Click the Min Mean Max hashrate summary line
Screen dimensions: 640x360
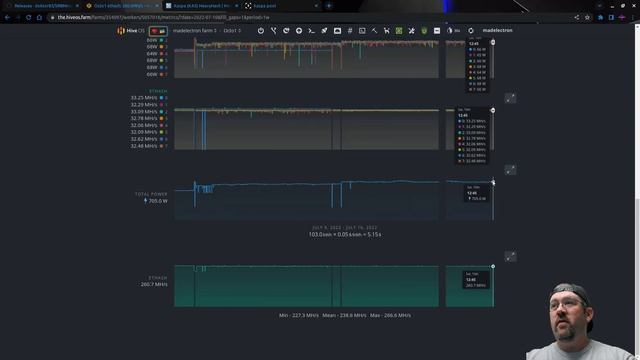coord(345,315)
